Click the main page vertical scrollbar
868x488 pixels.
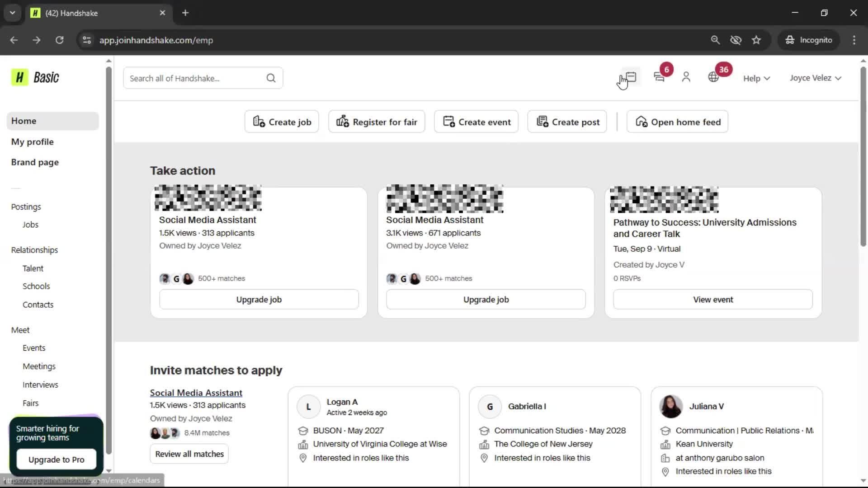pos(863,158)
